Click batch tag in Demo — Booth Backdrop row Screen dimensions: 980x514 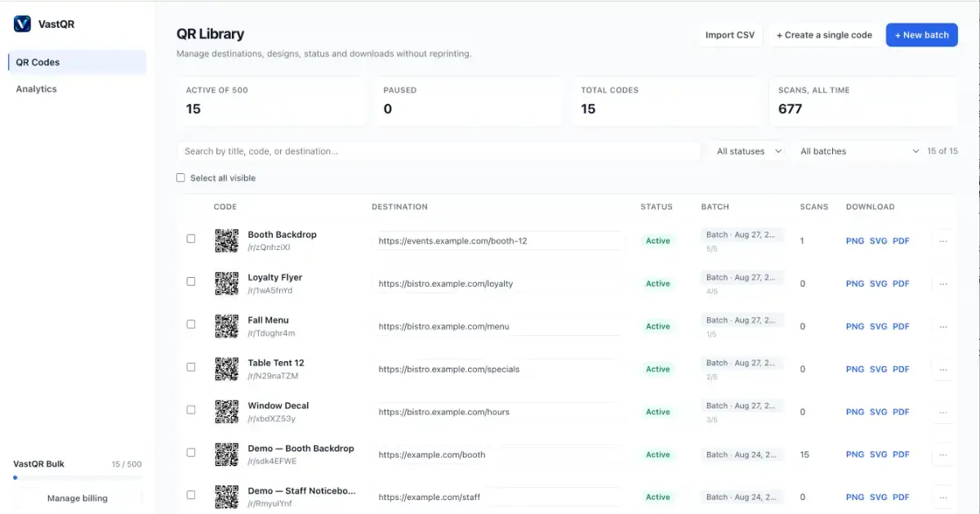(742, 454)
